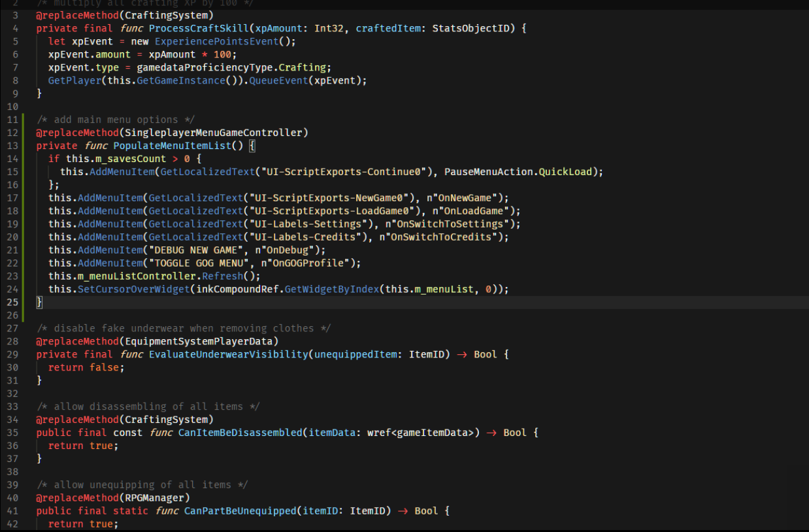The image size is (809, 532).
Task: Click PauseMenuAction on line 15
Action: (x=488, y=172)
